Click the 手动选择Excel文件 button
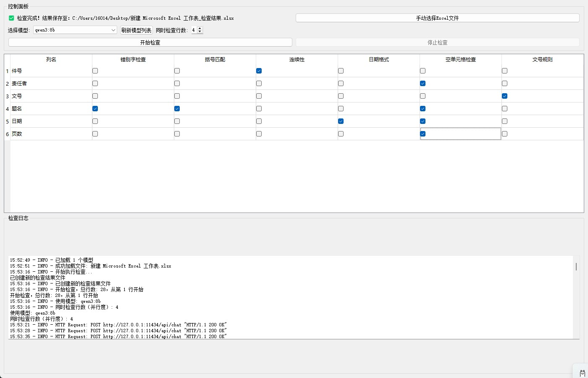Image resolution: width=588 pixels, height=378 pixels. coord(437,18)
